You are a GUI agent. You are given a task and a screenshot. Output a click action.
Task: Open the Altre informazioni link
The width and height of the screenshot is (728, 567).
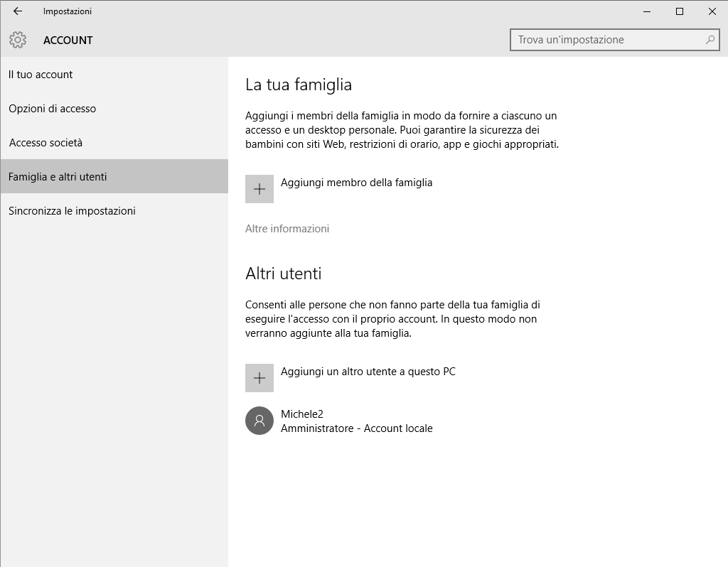pyautogui.click(x=287, y=229)
